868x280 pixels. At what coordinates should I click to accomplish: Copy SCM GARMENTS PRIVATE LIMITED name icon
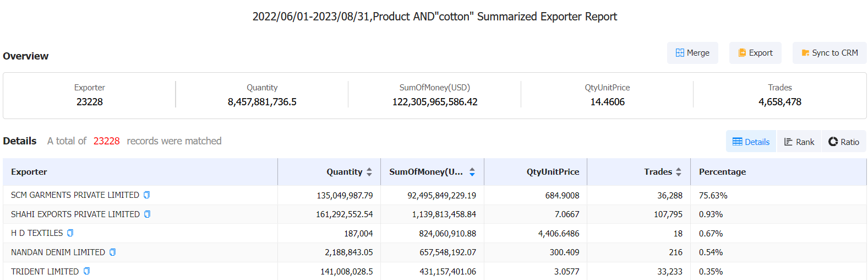tap(146, 195)
